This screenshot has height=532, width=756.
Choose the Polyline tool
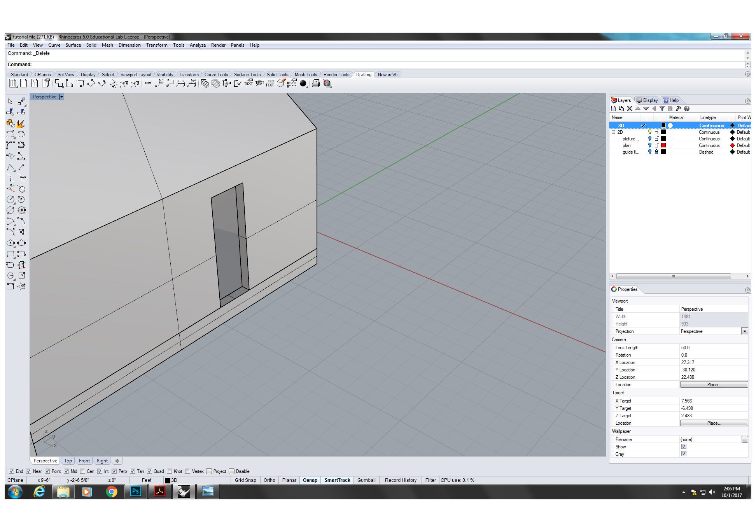10,168
